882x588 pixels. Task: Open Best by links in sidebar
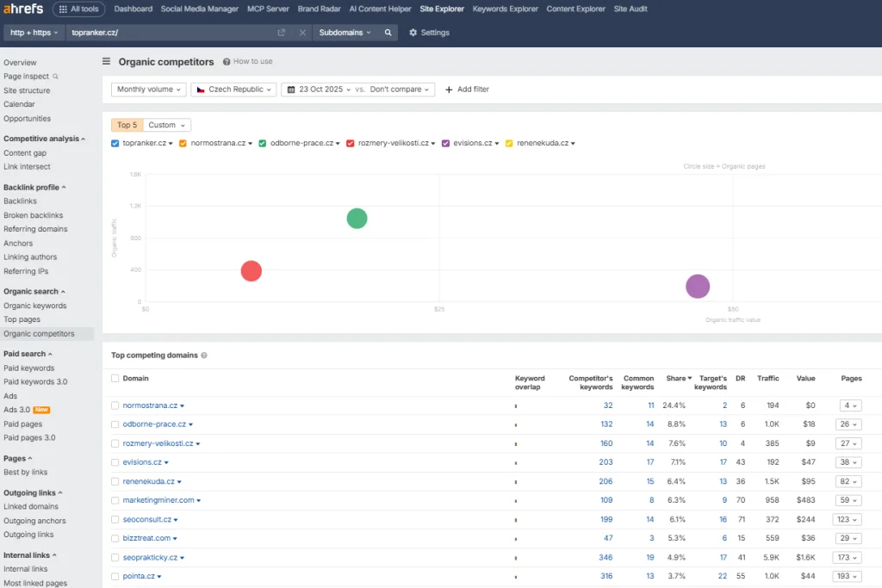pos(25,472)
